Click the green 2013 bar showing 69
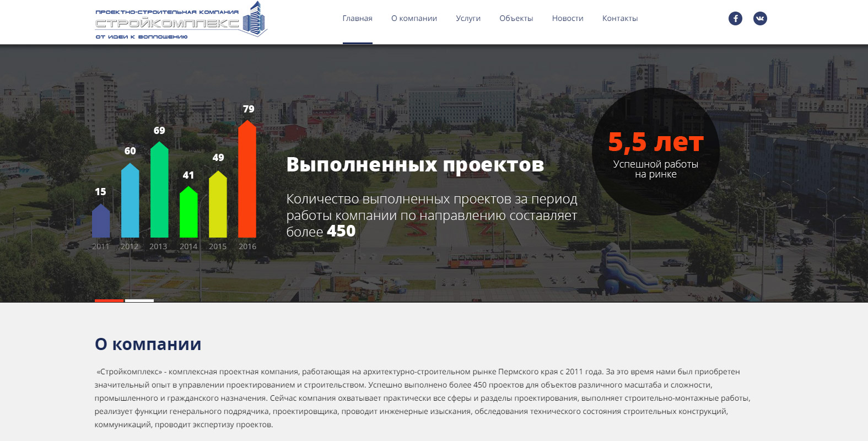This screenshot has width=868, height=441. (159, 192)
